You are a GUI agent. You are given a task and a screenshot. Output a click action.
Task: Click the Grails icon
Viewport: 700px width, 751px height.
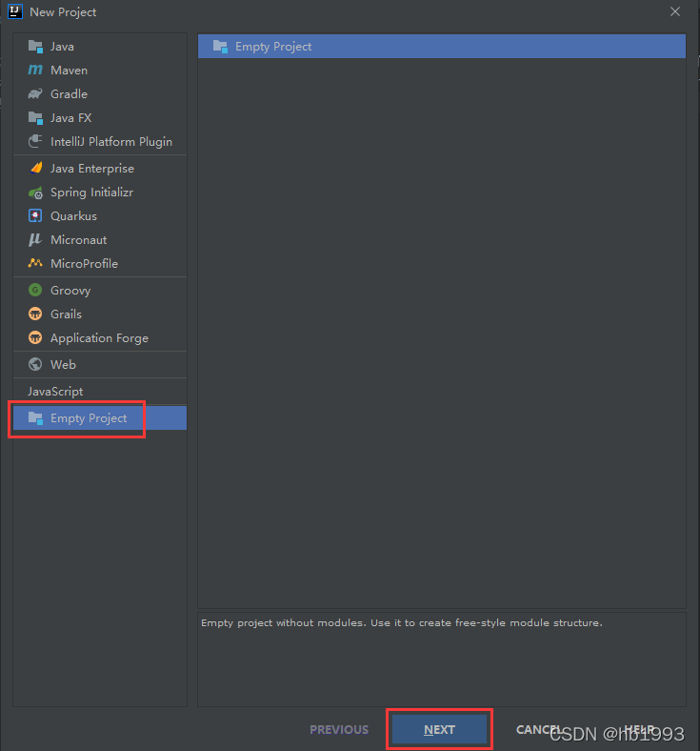pos(35,315)
